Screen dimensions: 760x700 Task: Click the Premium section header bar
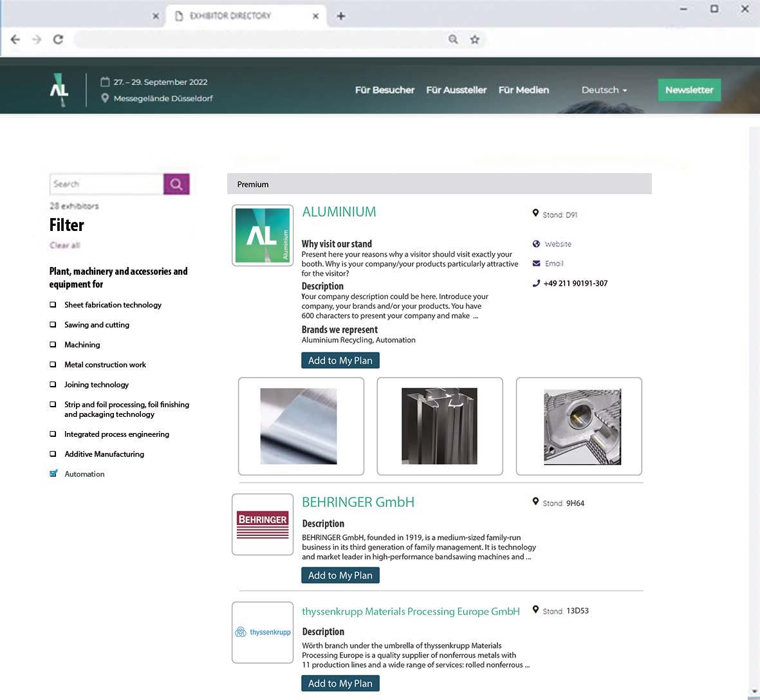pyautogui.click(x=439, y=184)
